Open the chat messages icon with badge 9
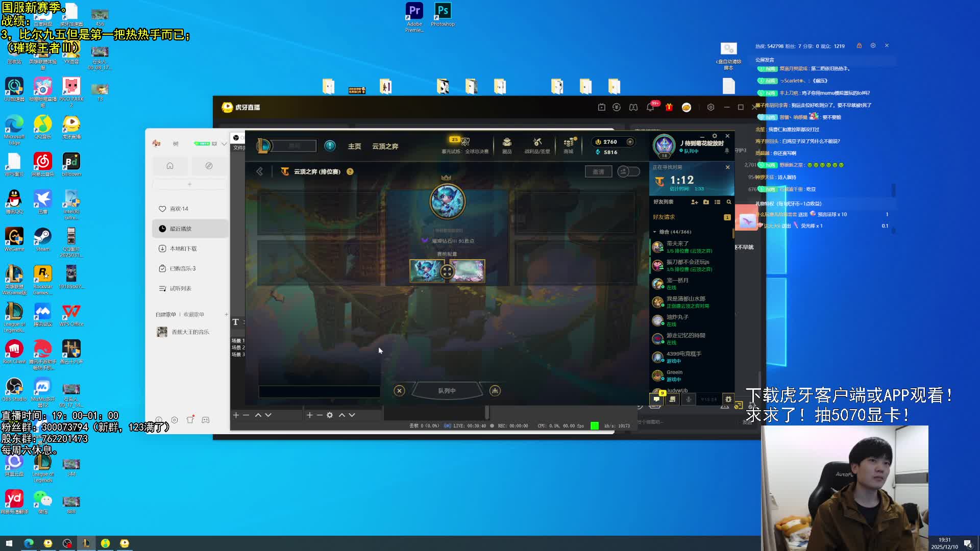 pyautogui.click(x=657, y=399)
